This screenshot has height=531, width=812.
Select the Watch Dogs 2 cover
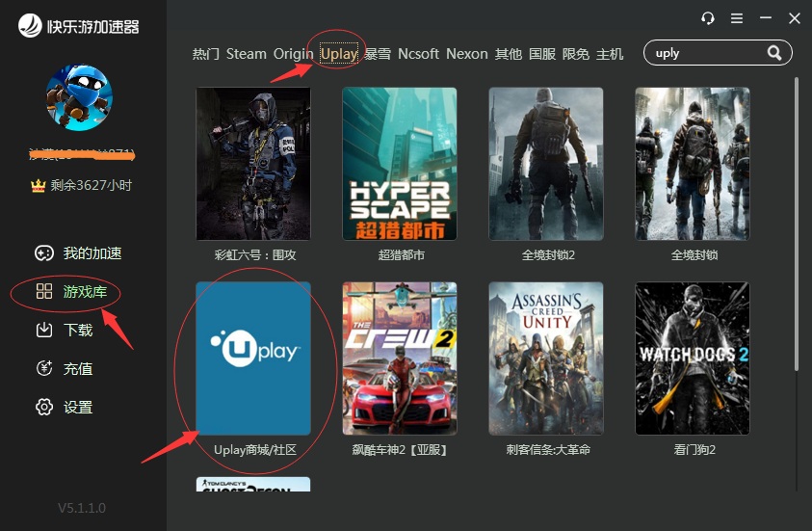[693, 358]
